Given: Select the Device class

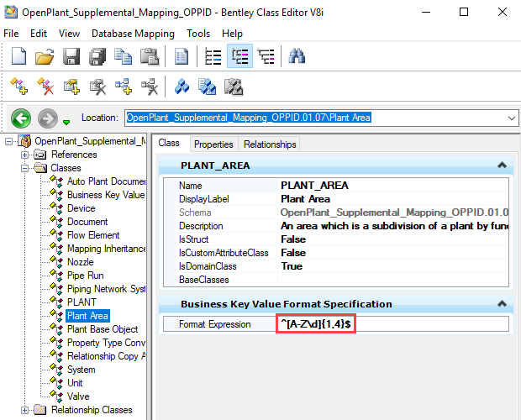Looking at the screenshot, I should (x=81, y=208).
